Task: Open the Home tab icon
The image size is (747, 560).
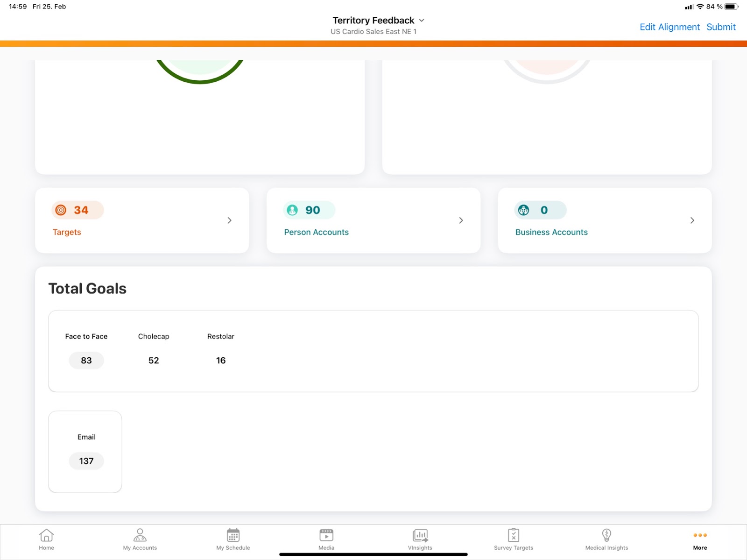Action: point(46,535)
